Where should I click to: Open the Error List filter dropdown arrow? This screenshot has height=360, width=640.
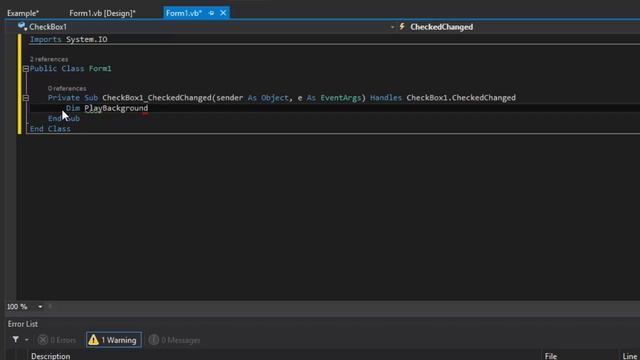[x=27, y=340]
